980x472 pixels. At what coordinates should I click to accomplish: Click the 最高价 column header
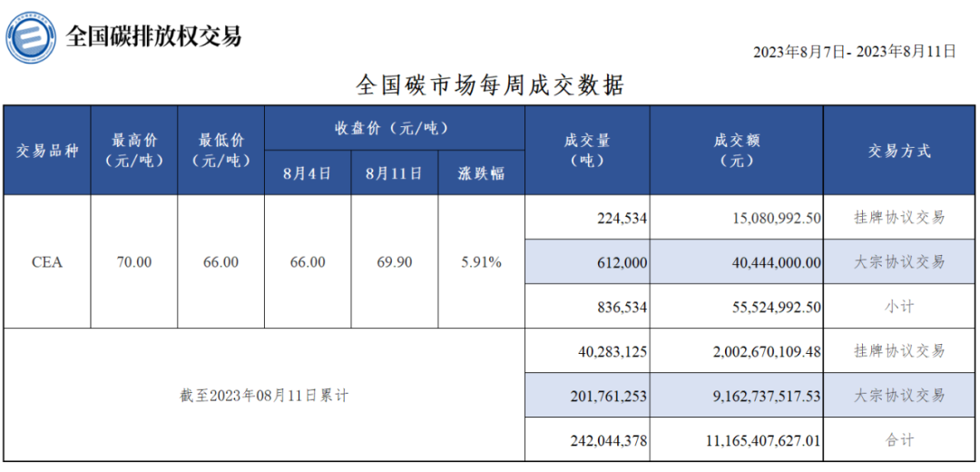tap(134, 151)
